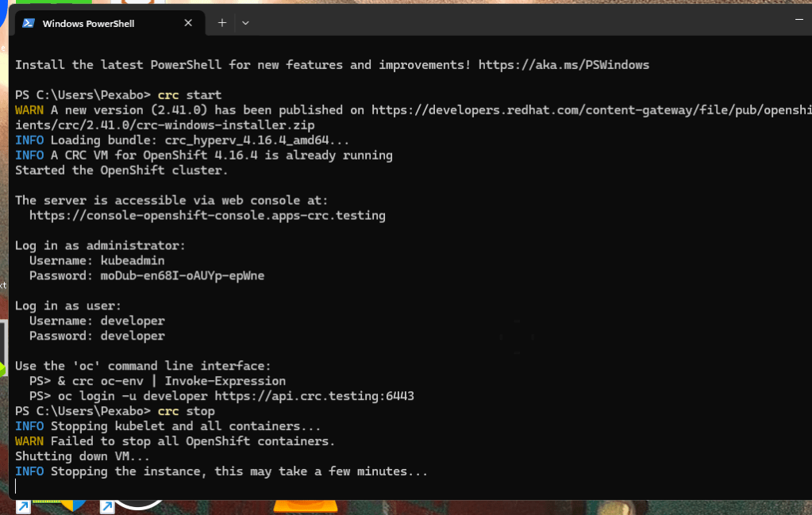Click the developers.redhat.com download URL
This screenshot has height=515, width=812.
pos(591,110)
